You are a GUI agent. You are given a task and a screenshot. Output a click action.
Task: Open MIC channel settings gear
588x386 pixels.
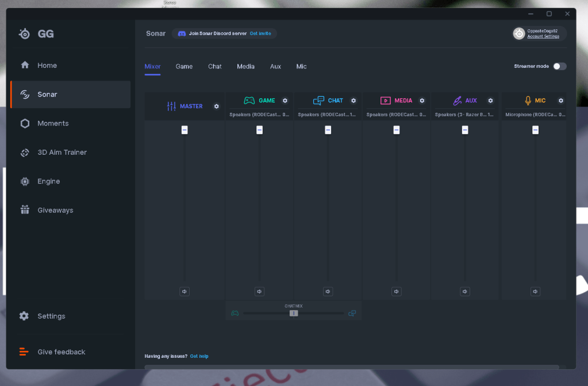tap(561, 101)
